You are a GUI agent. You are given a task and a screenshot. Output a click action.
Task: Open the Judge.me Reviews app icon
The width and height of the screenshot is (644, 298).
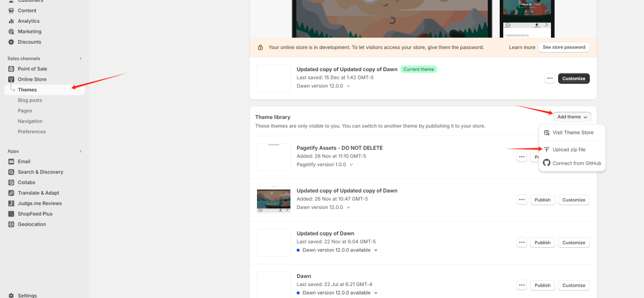tap(11, 203)
